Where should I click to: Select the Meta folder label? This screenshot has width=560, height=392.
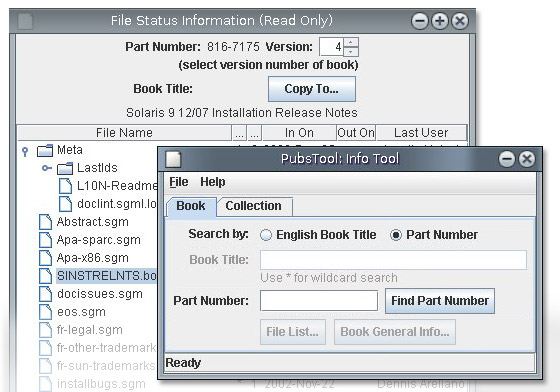pyautogui.click(x=70, y=150)
